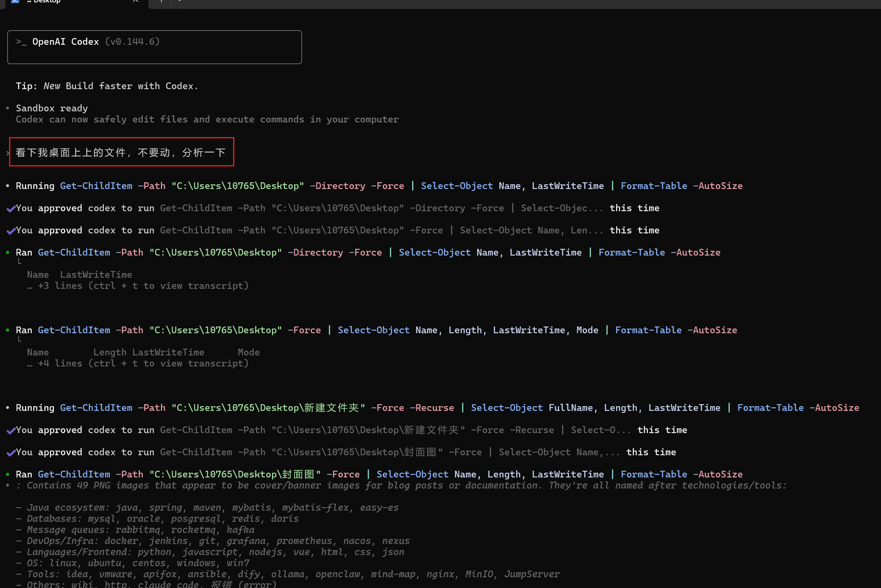Viewport: 881px width, 588px height.
Task: Click the first 'Running Get-ChildItem' line with -Directory
Action: [x=379, y=186]
